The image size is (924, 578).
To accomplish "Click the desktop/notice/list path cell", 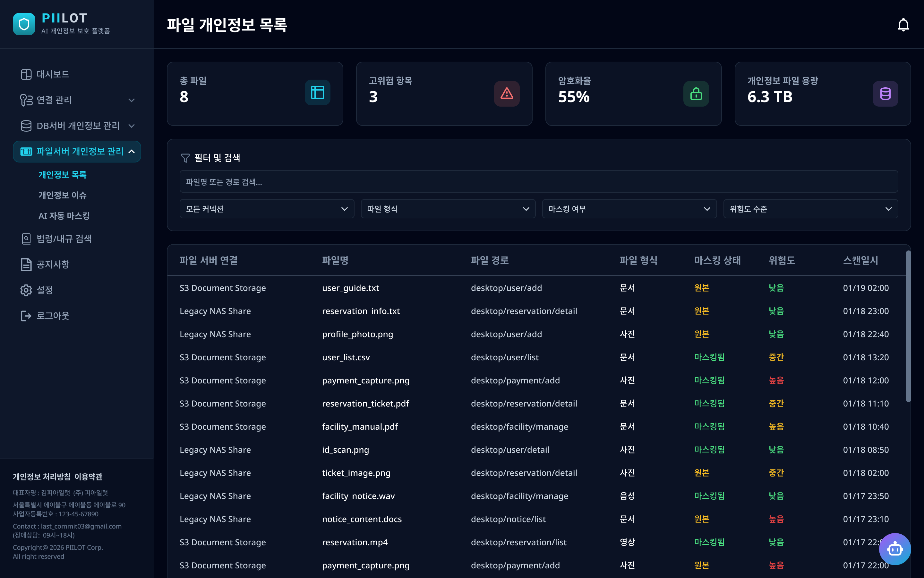I will 508,519.
